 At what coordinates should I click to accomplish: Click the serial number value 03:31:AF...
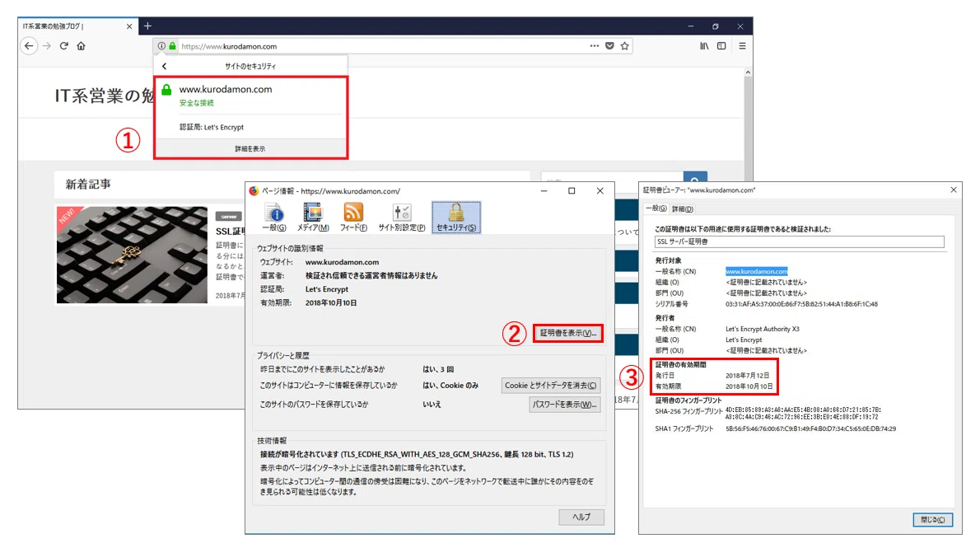(x=801, y=304)
